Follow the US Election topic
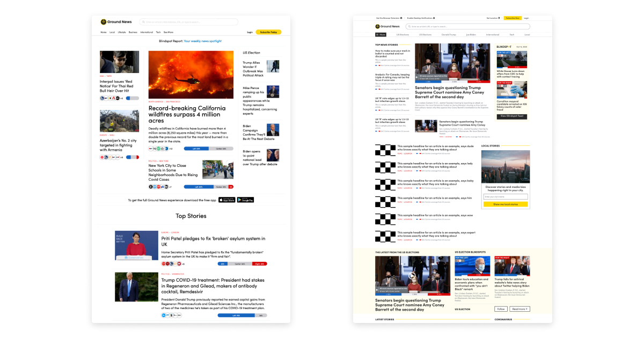Viewport: 644px width, 338px height. 501,309
